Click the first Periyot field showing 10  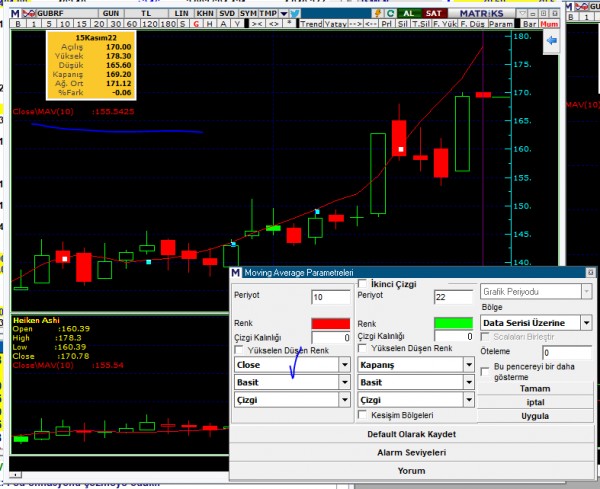click(x=331, y=297)
